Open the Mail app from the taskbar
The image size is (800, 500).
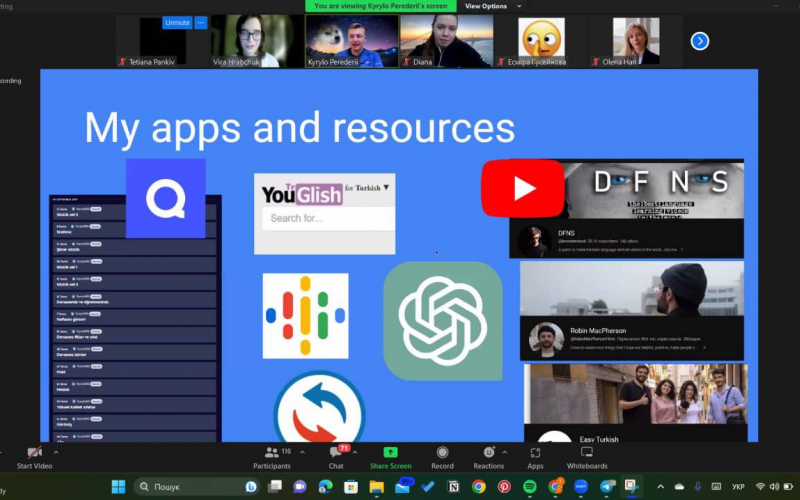click(x=403, y=487)
